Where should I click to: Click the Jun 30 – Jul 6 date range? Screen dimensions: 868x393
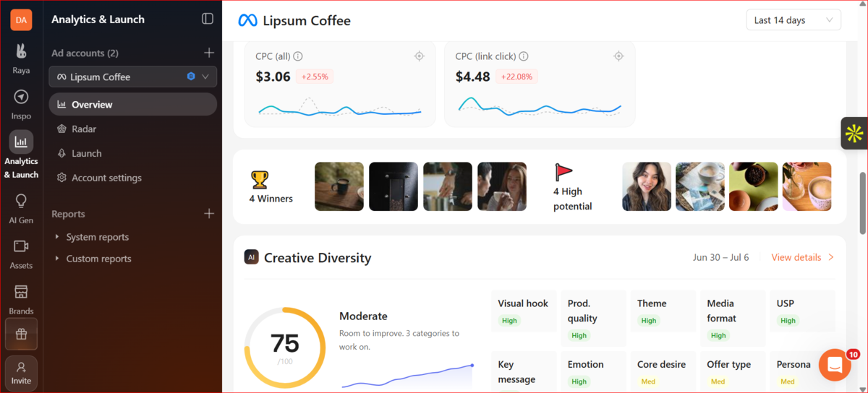721,257
